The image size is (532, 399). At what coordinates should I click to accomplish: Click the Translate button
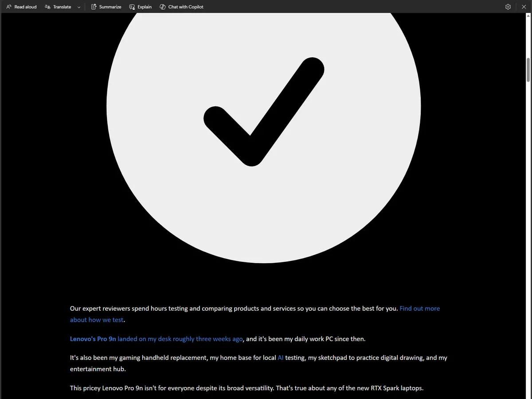click(58, 7)
